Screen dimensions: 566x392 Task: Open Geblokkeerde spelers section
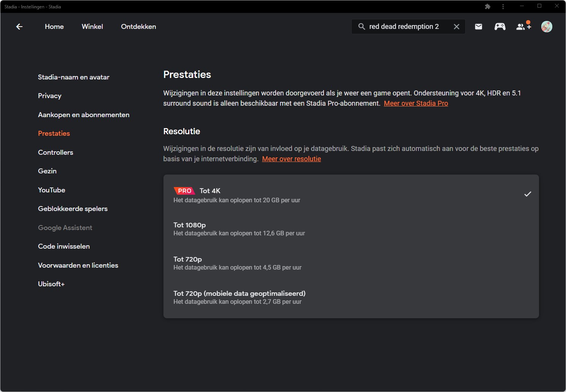[x=73, y=209]
